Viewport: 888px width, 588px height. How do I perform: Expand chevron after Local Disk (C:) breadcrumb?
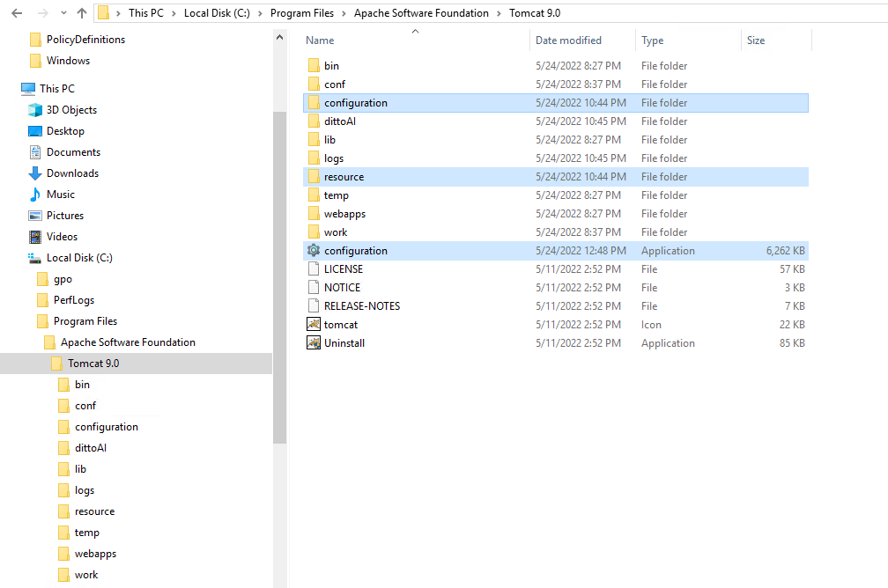(x=260, y=13)
